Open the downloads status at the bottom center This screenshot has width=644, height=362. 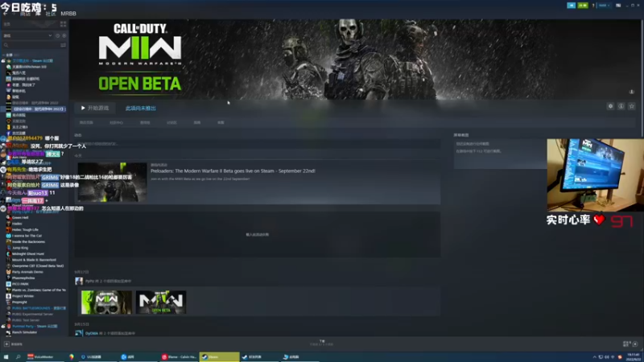point(322,343)
